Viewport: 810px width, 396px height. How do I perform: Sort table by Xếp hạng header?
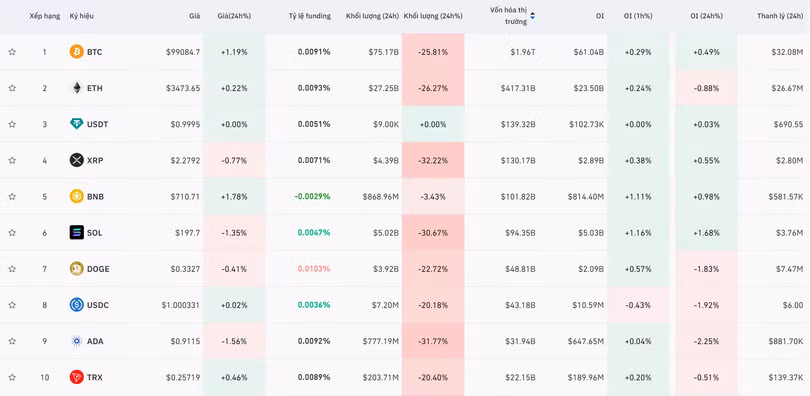tap(44, 16)
